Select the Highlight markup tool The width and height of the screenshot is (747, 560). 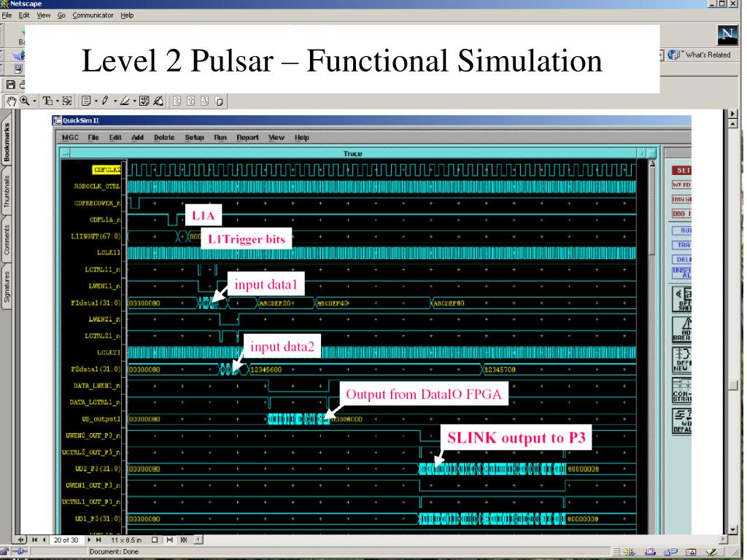(125, 101)
